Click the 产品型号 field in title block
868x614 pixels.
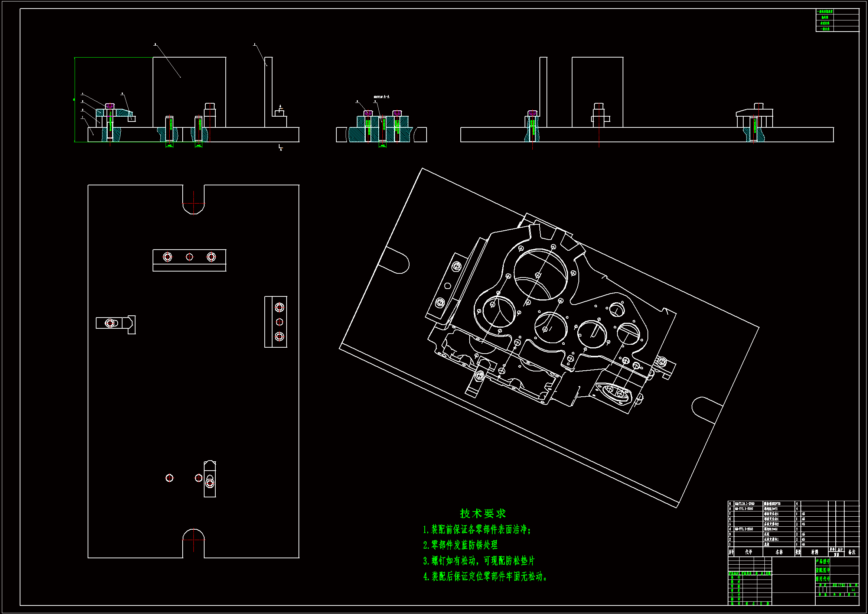tap(823, 562)
